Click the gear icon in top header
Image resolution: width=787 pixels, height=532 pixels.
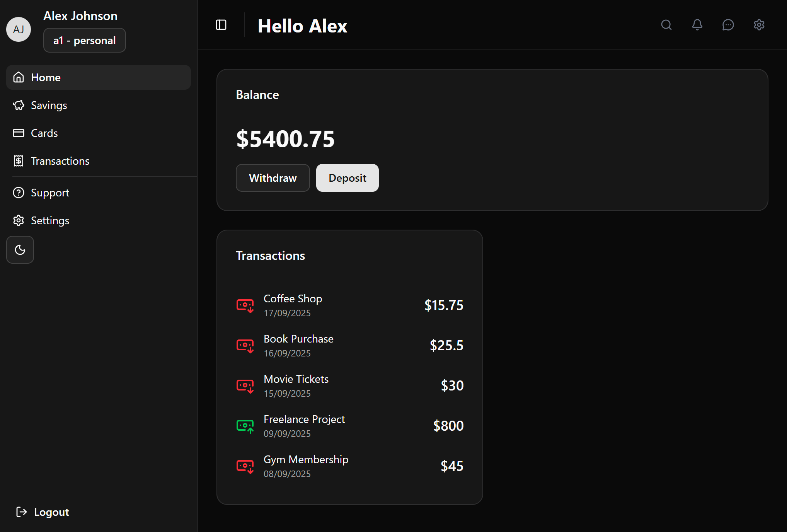click(759, 25)
